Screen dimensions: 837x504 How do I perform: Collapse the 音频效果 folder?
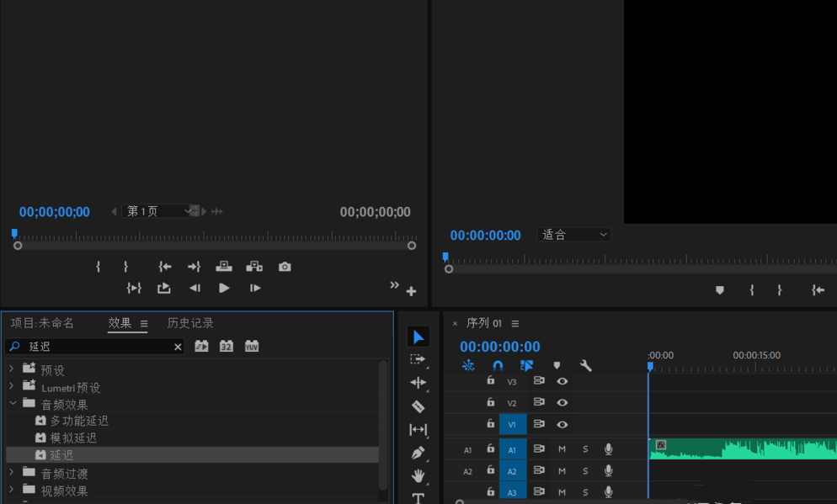13,403
